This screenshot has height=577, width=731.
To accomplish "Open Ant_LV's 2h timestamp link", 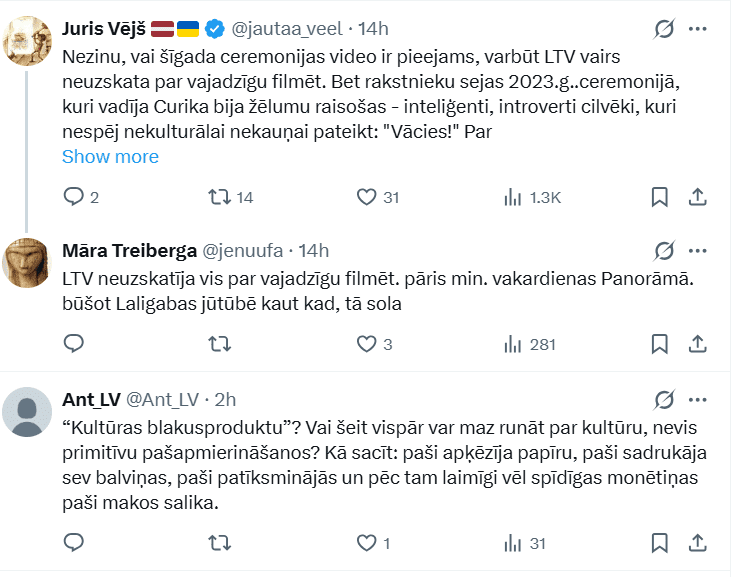I will click(x=225, y=400).
